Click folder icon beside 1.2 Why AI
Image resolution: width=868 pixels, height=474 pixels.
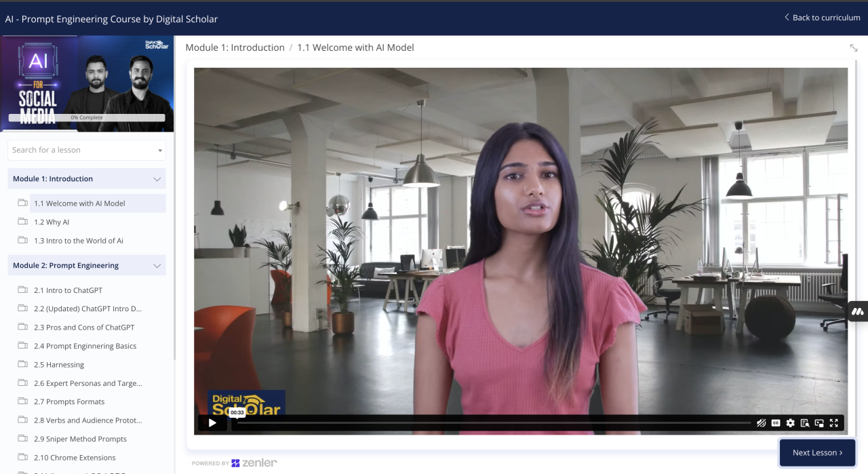coord(22,222)
